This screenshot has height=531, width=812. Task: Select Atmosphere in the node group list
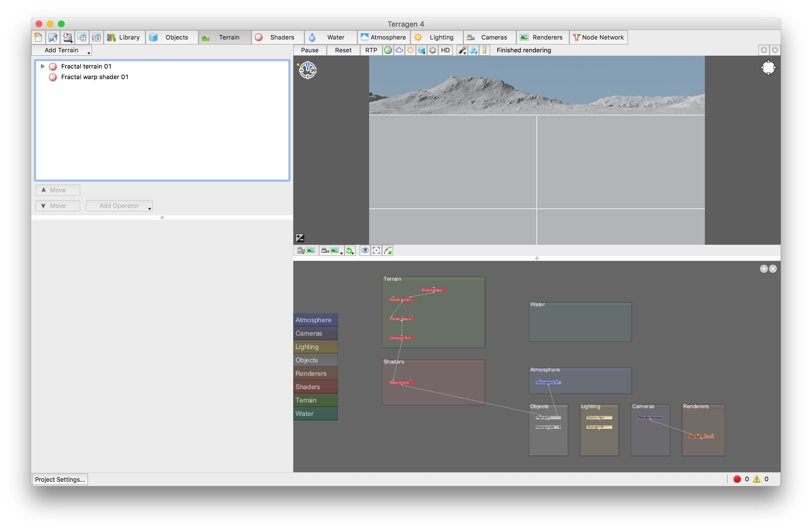315,320
